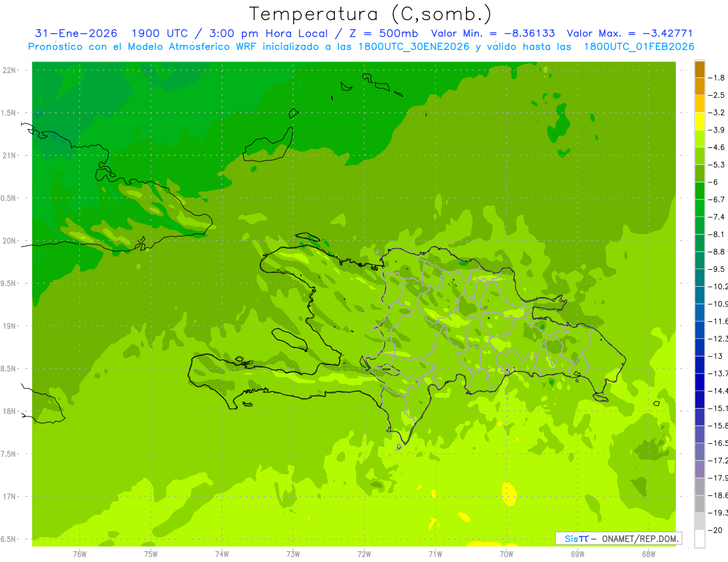Click 'Valor Min. = -8.36133' text

[x=493, y=33]
